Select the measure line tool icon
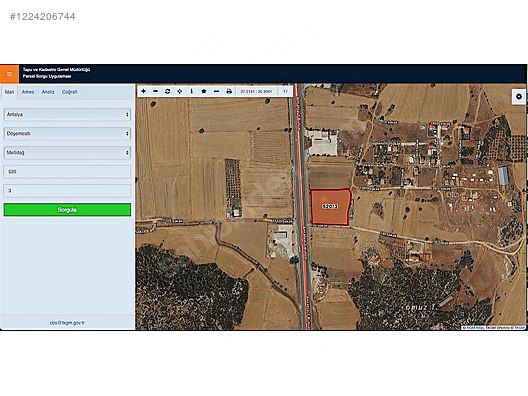Viewport: 528px width, 396px height. coord(217,91)
